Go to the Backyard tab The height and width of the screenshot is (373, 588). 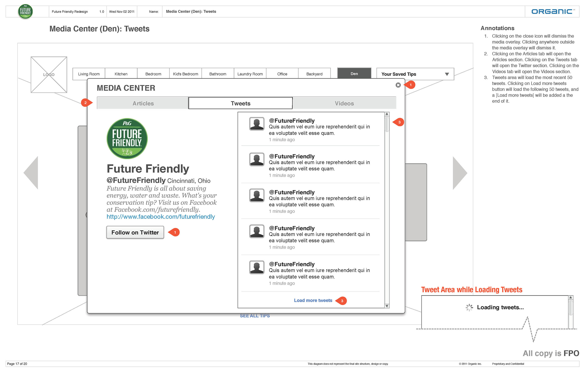(314, 74)
